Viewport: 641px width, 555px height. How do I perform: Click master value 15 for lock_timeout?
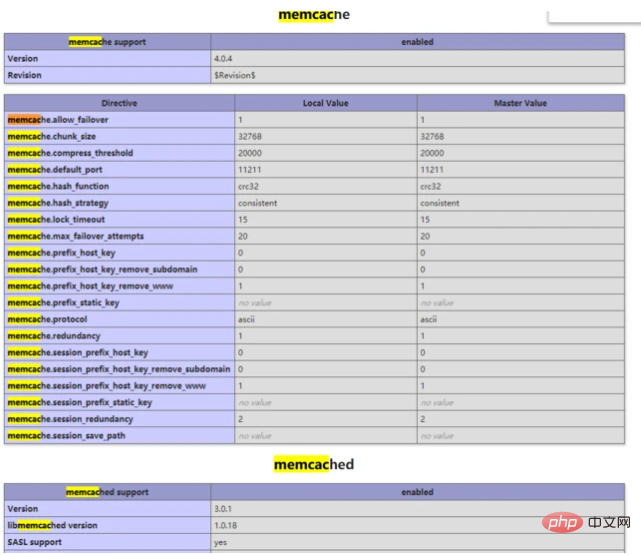(425, 220)
